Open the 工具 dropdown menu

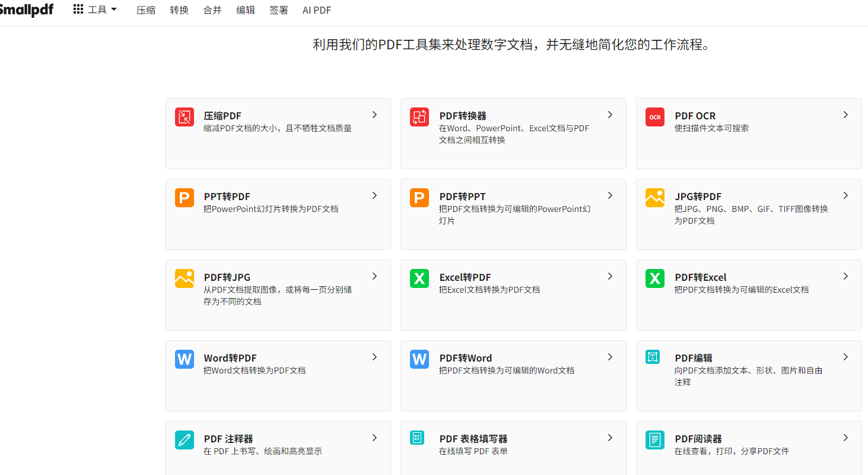pos(95,10)
